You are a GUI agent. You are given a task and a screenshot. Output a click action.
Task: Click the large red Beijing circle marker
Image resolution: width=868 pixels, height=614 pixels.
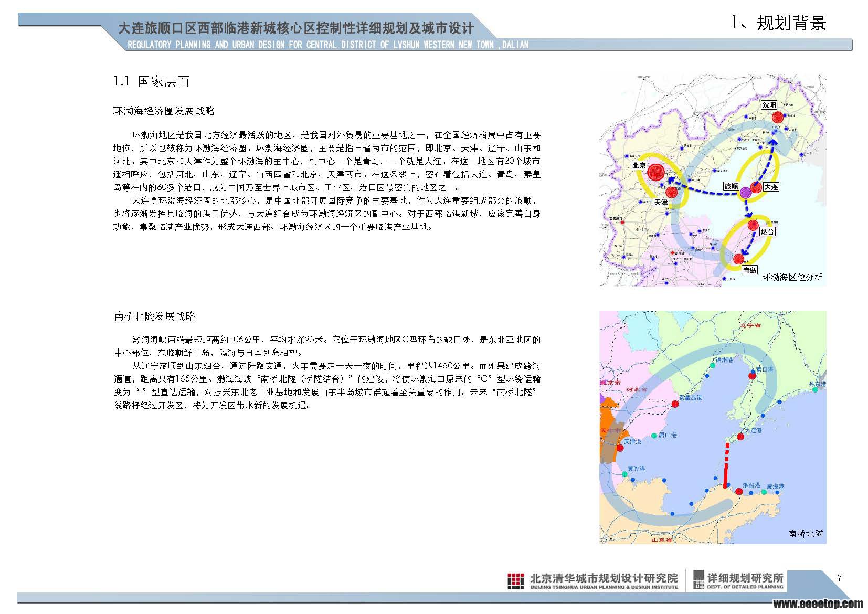coord(656,172)
